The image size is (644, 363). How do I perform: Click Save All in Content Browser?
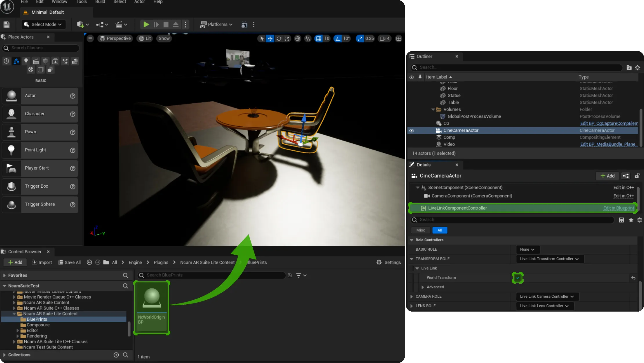point(70,263)
